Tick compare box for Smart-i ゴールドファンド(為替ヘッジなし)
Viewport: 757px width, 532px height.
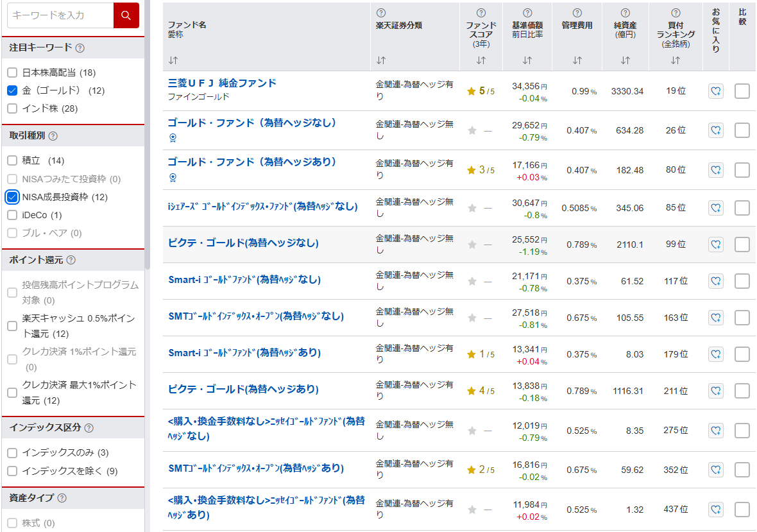point(742,281)
